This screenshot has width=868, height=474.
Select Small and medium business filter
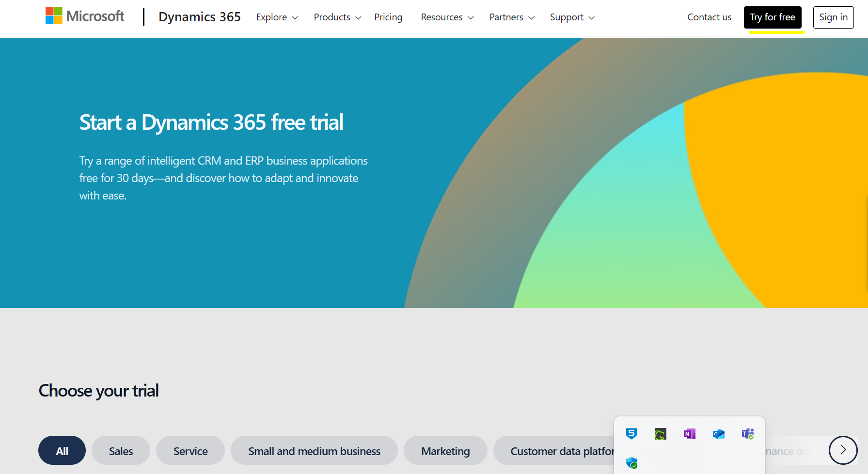[314, 450]
